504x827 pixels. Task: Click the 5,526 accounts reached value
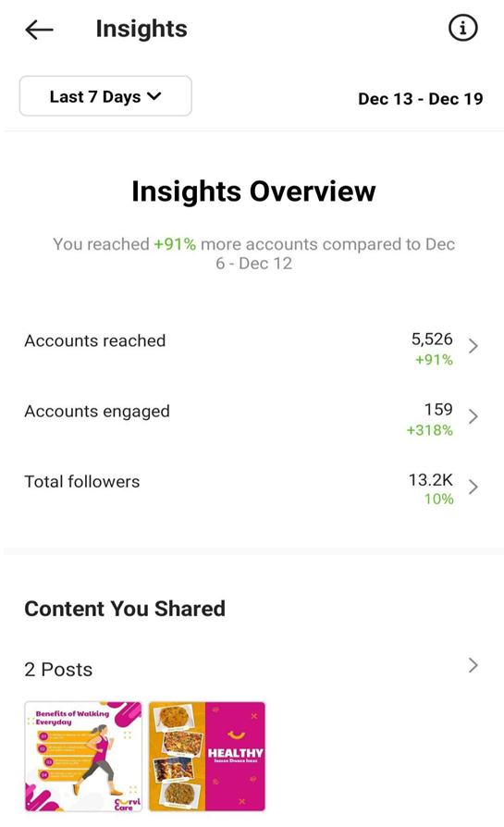(x=432, y=339)
